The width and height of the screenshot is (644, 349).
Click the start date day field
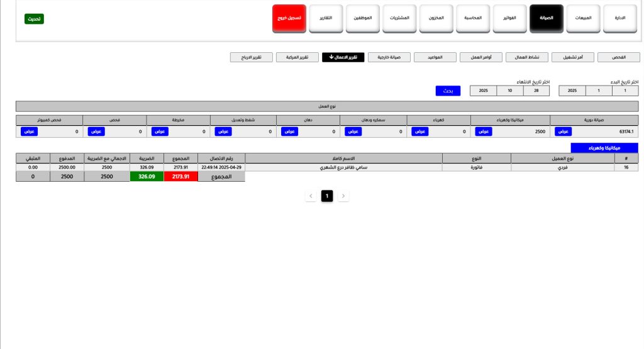click(625, 91)
